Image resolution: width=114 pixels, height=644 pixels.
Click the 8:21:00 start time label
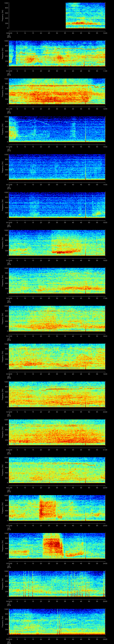[9, 487]
